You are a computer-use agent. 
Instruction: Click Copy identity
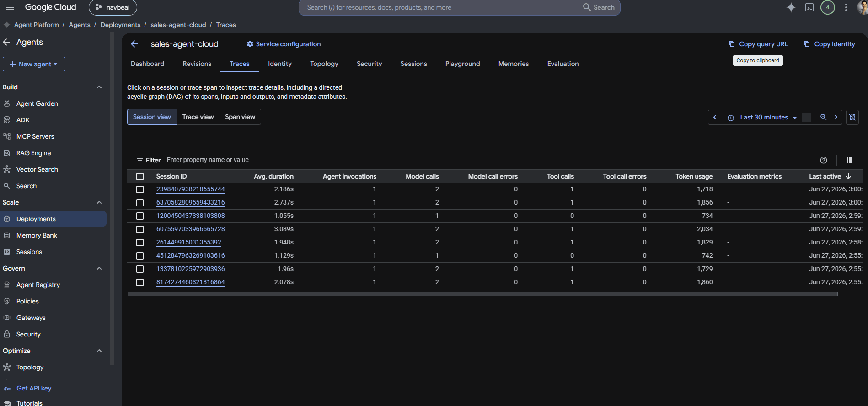(829, 44)
